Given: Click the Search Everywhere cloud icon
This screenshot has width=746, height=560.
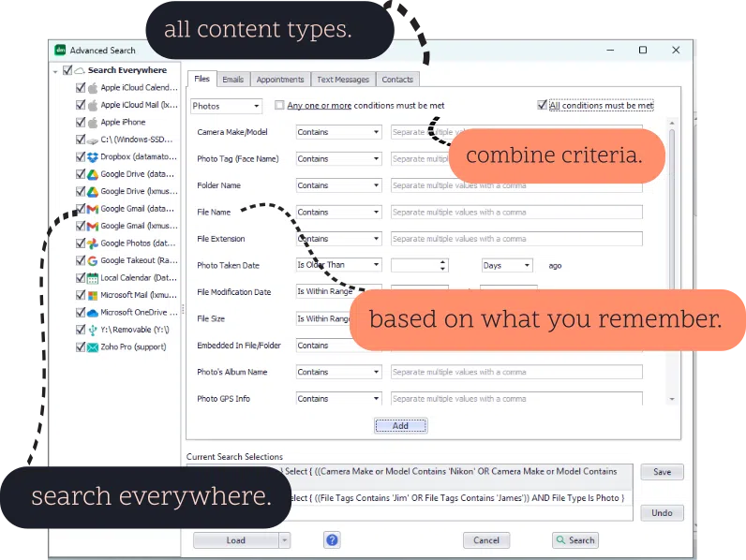Looking at the screenshot, I should tap(80, 71).
